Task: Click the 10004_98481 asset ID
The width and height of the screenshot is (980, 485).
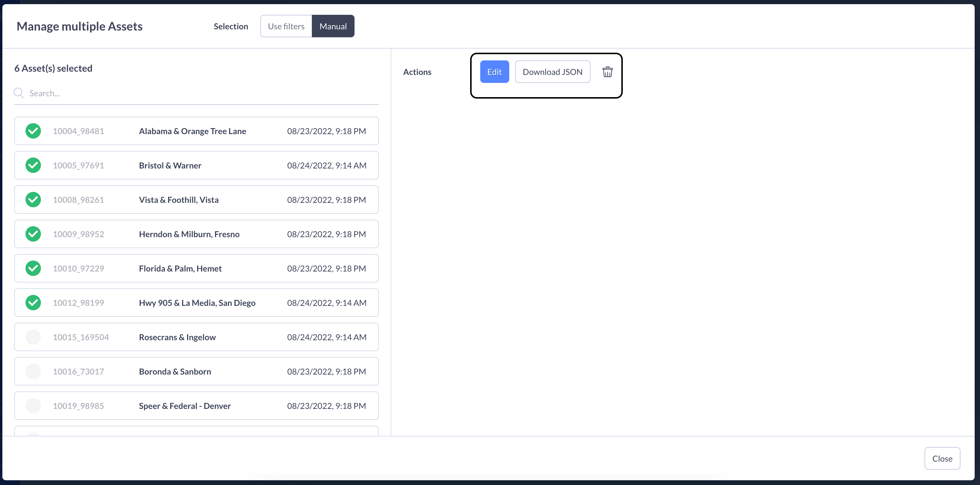Action: pos(78,131)
